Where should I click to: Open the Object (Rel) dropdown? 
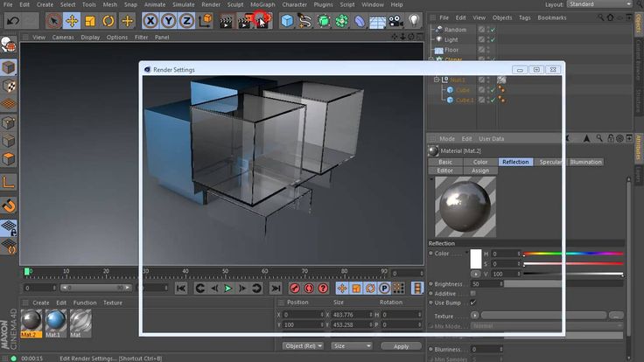click(304, 346)
